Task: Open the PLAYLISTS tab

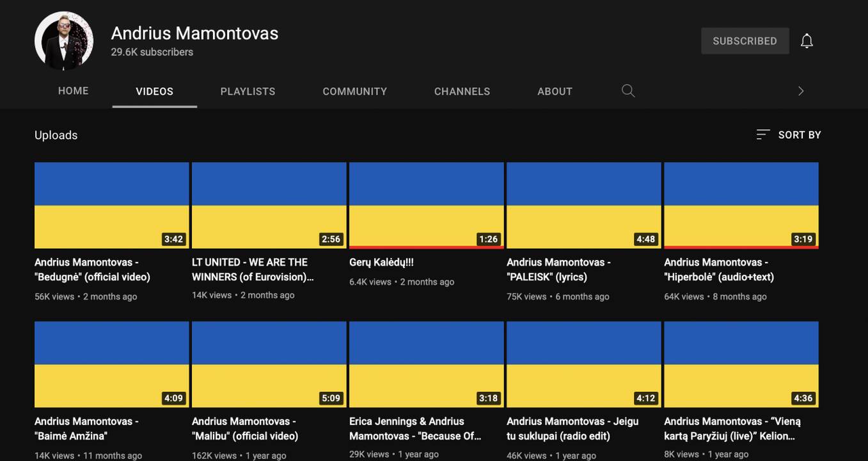Action: [x=248, y=92]
